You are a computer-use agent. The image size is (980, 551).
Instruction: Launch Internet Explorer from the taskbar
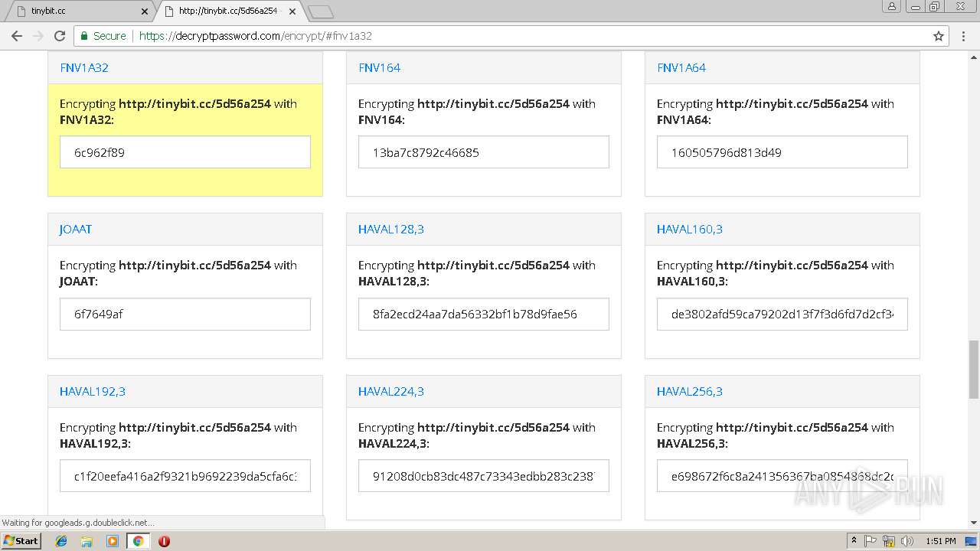click(61, 541)
